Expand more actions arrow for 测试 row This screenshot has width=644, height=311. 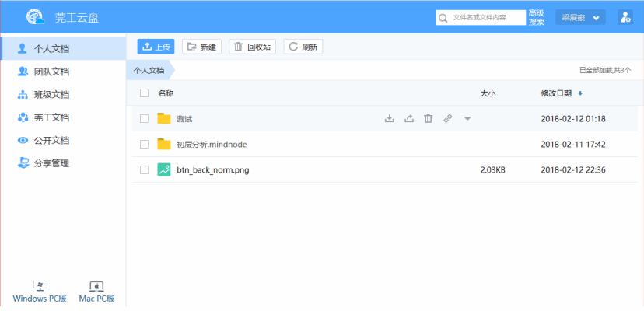pos(467,119)
